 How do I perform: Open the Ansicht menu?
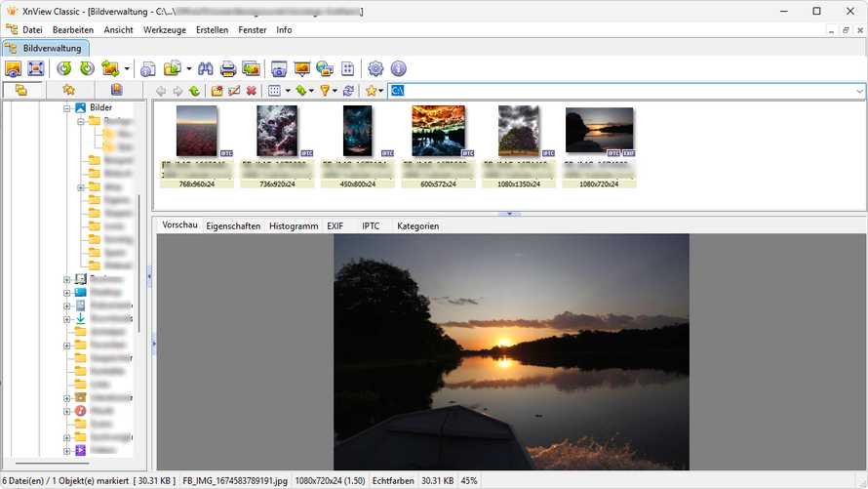coord(119,30)
